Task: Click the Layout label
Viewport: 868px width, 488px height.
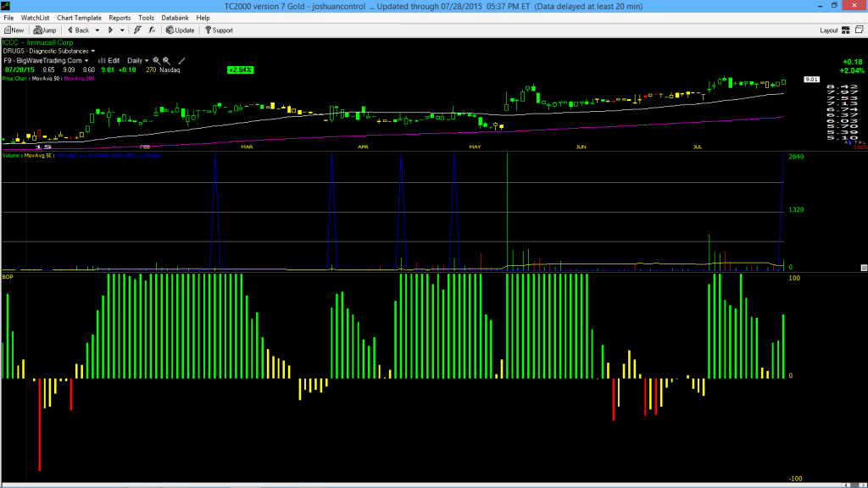Action: (829, 30)
